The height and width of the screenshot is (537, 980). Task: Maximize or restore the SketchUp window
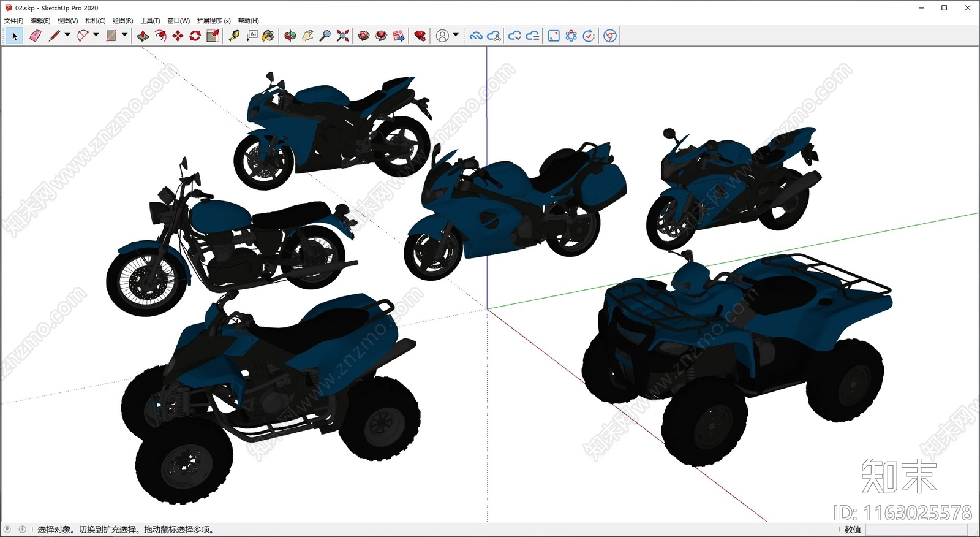[944, 8]
